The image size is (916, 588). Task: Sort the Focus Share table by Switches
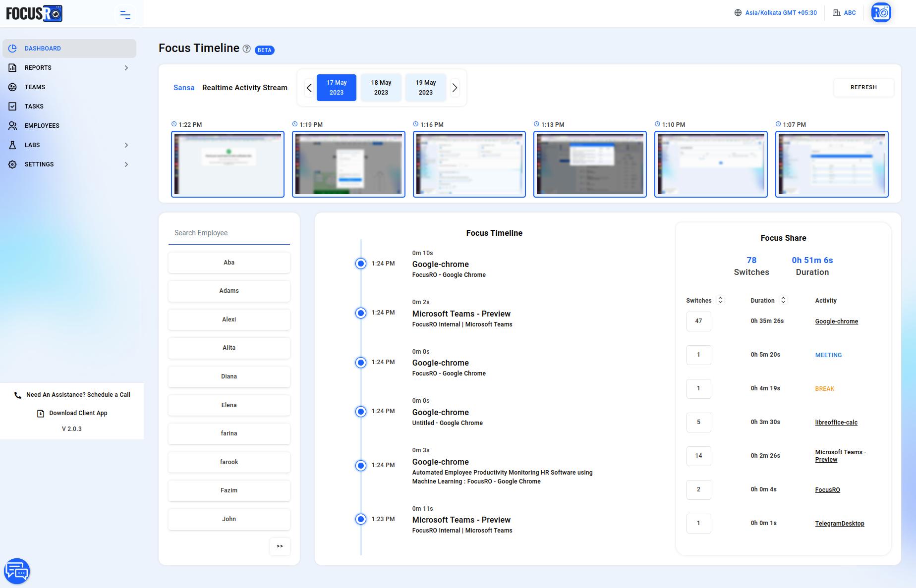[x=720, y=300]
